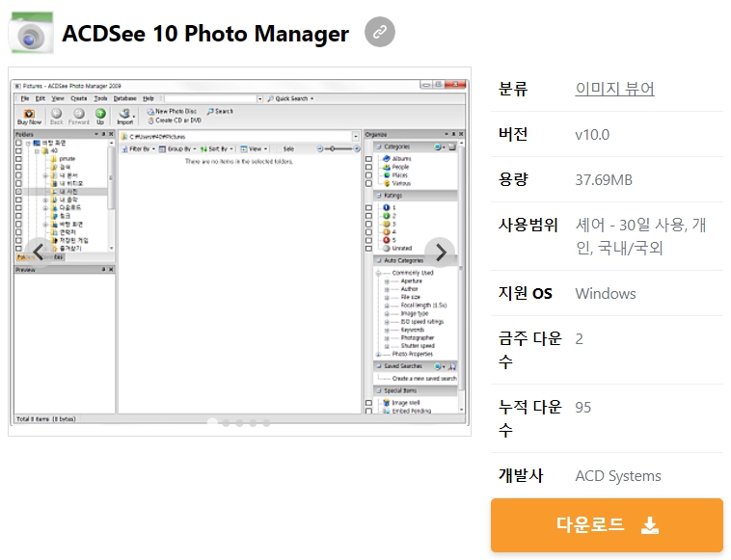
Task: Check the People checkbox
Action: 368,168
